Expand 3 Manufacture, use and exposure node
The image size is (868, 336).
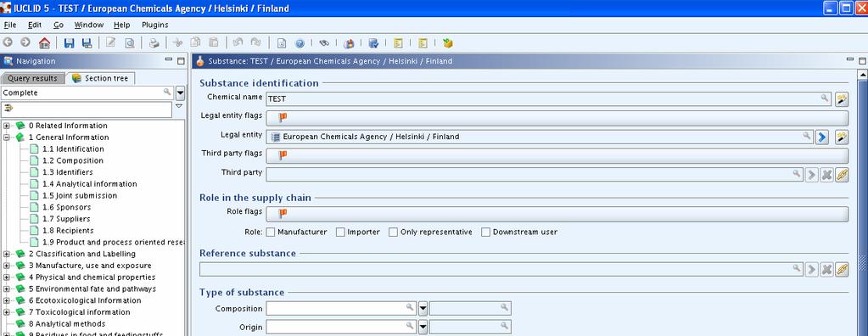(x=7, y=266)
